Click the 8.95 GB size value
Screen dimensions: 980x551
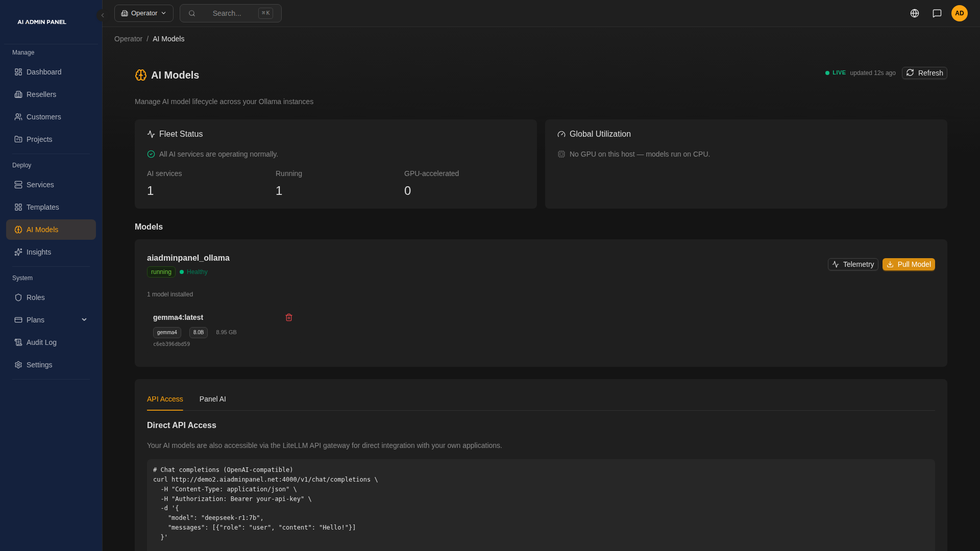click(226, 333)
